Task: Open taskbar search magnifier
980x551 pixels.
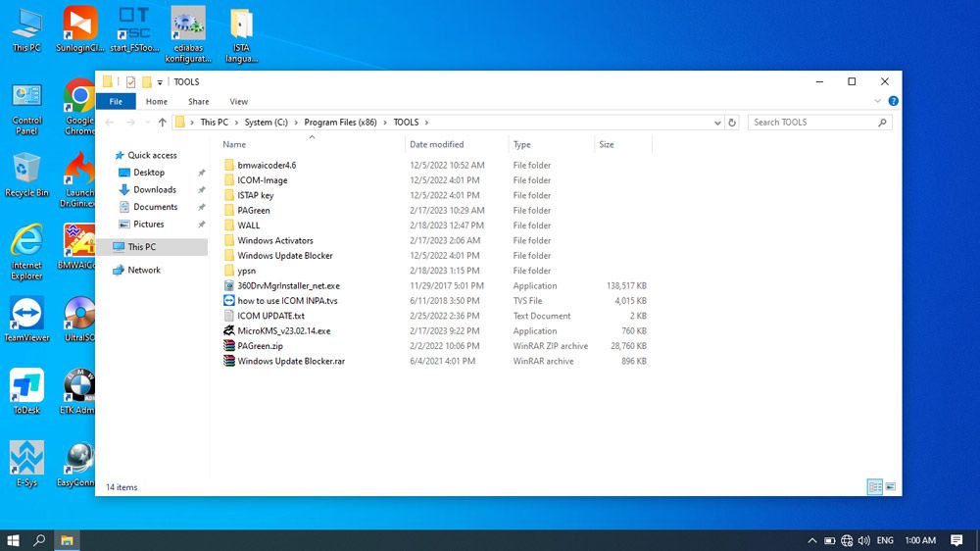Action: click(x=39, y=540)
